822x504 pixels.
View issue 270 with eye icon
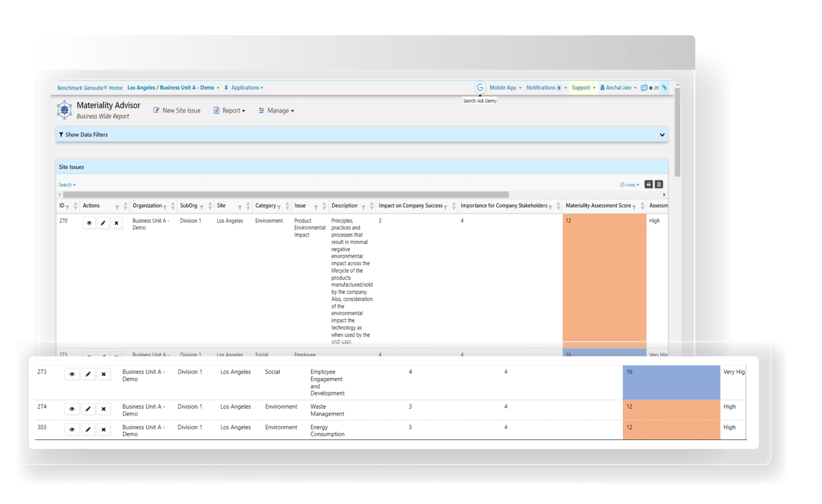pos(89,223)
